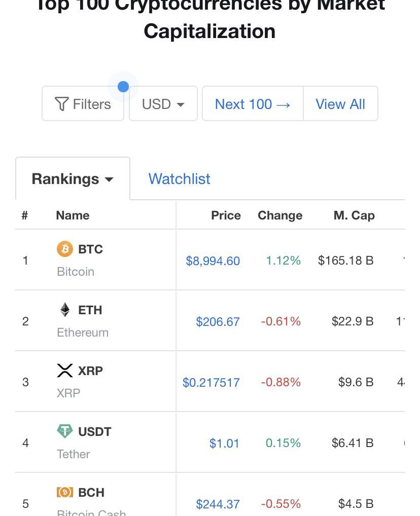
Task: Open Bitcoin price $8,994.60 link
Action: [x=213, y=261]
